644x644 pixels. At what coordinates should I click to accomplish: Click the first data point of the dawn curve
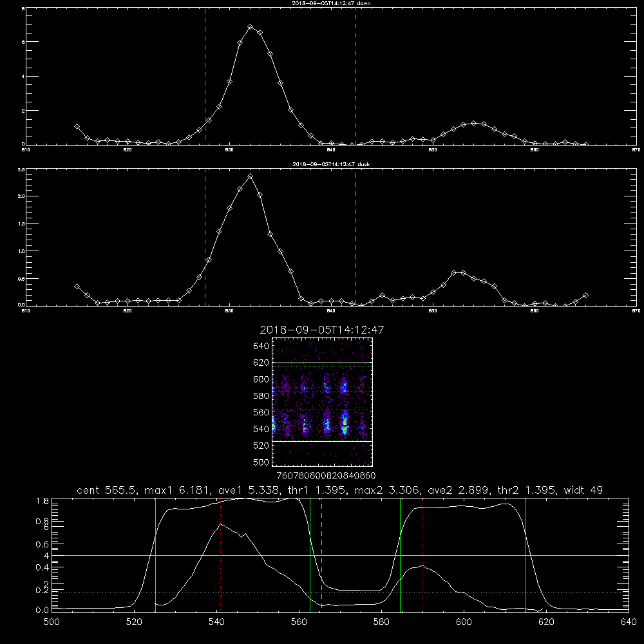[77, 127]
